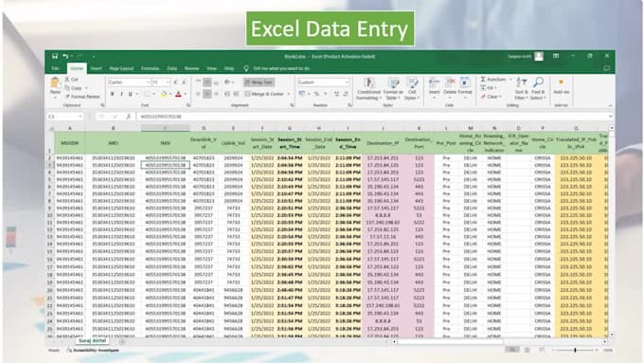
Task: Switch to the Data tab
Action: tap(172, 68)
